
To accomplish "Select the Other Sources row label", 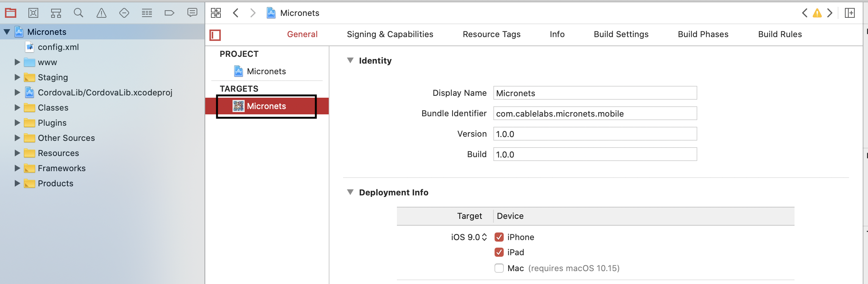I will pos(66,138).
